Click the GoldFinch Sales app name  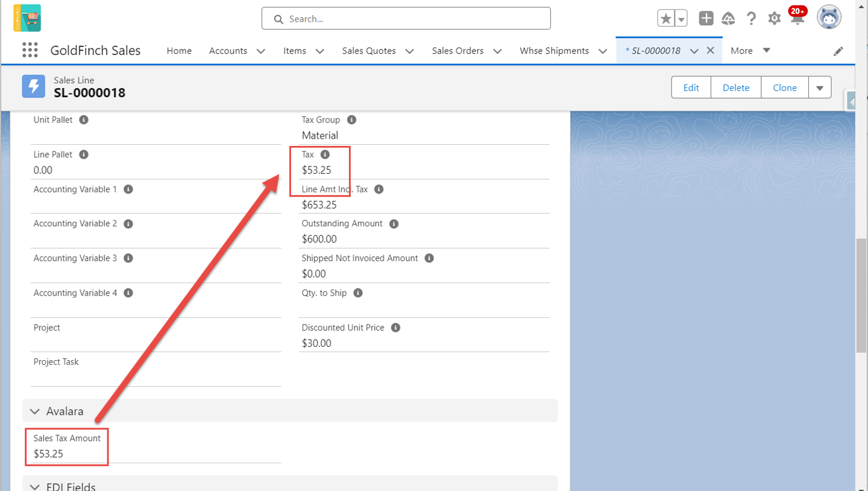pos(95,51)
